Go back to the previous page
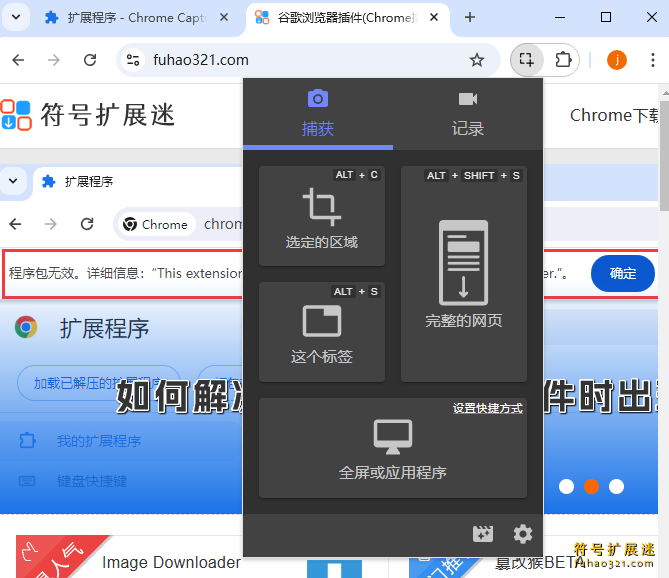 [x=18, y=60]
